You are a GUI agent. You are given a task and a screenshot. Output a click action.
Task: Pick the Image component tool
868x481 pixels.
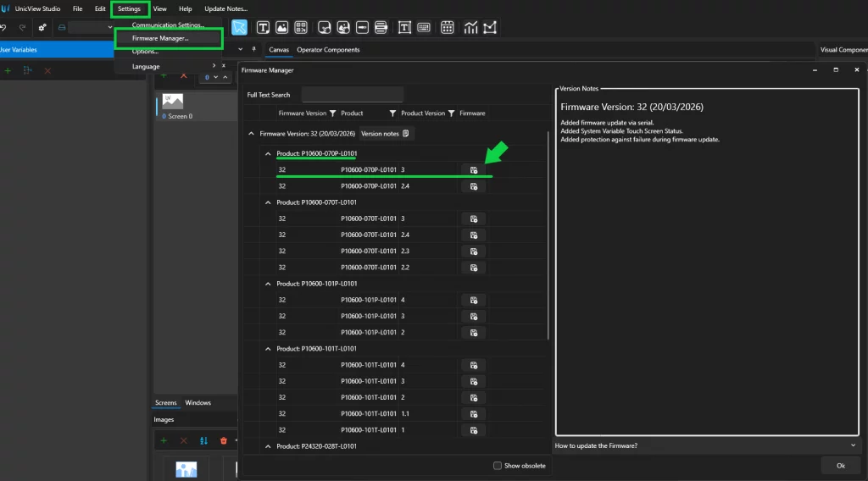[281, 28]
